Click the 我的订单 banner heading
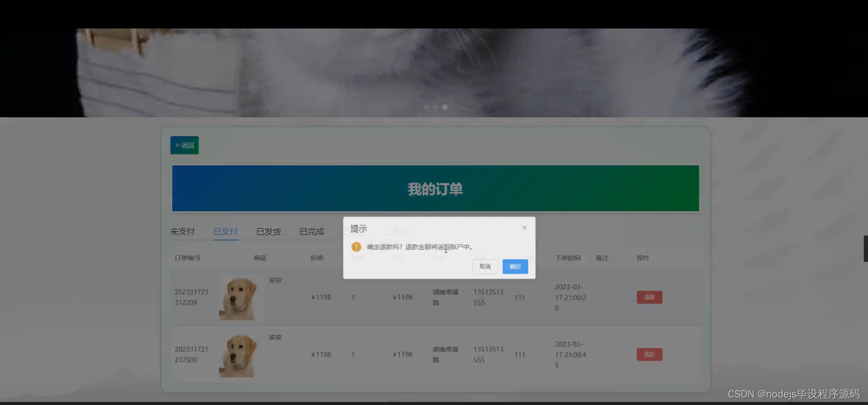 pos(435,189)
